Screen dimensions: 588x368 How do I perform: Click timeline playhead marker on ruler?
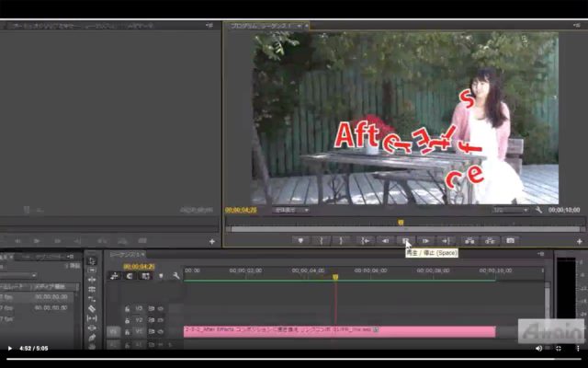coord(335,277)
